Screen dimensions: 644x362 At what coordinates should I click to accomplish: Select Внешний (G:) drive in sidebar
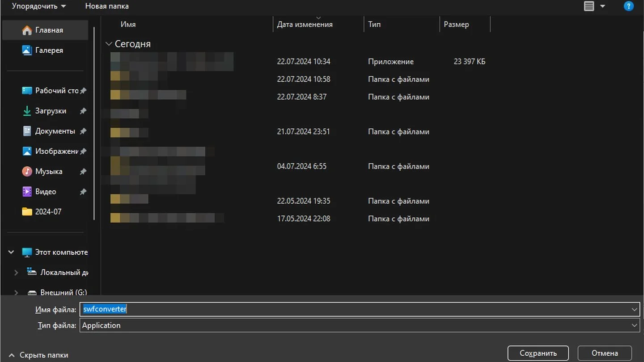point(64,292)
